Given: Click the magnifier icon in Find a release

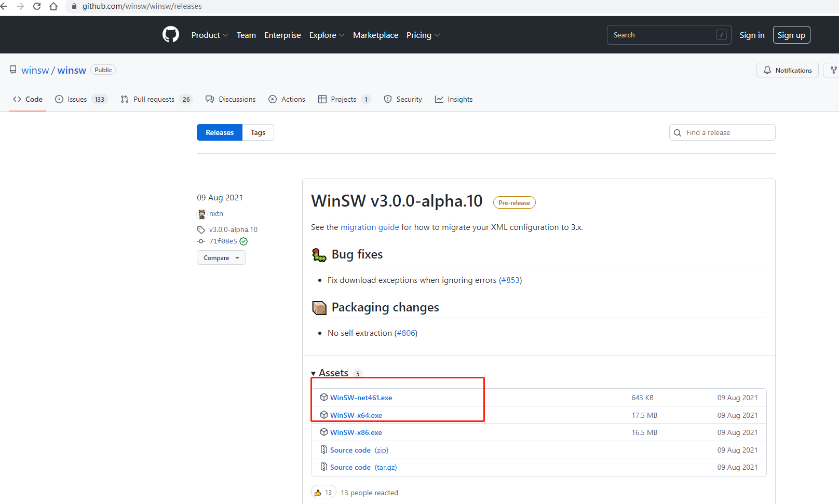Looking at the screenshot, I should click(678, 133).
